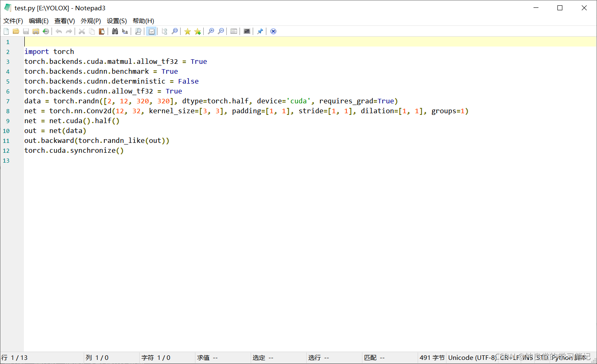
Task: Toggle word wrap toolbar button
Action: coord(151,31)
